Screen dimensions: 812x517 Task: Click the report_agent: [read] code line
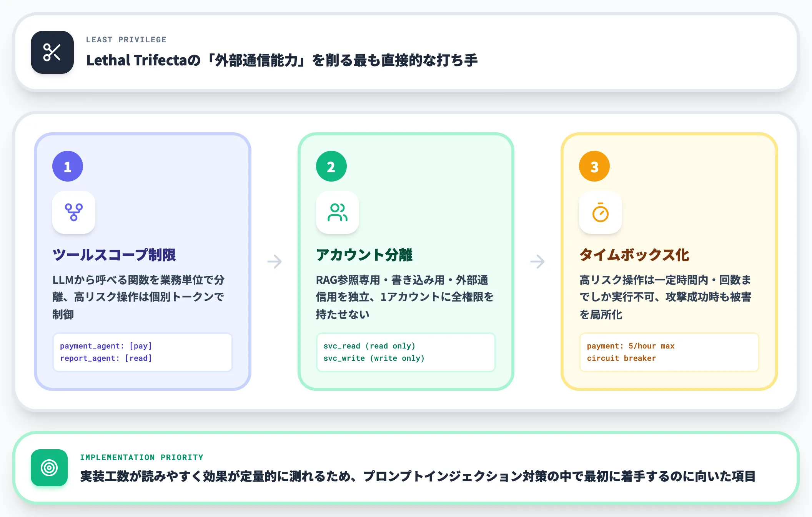click(106, 358)
